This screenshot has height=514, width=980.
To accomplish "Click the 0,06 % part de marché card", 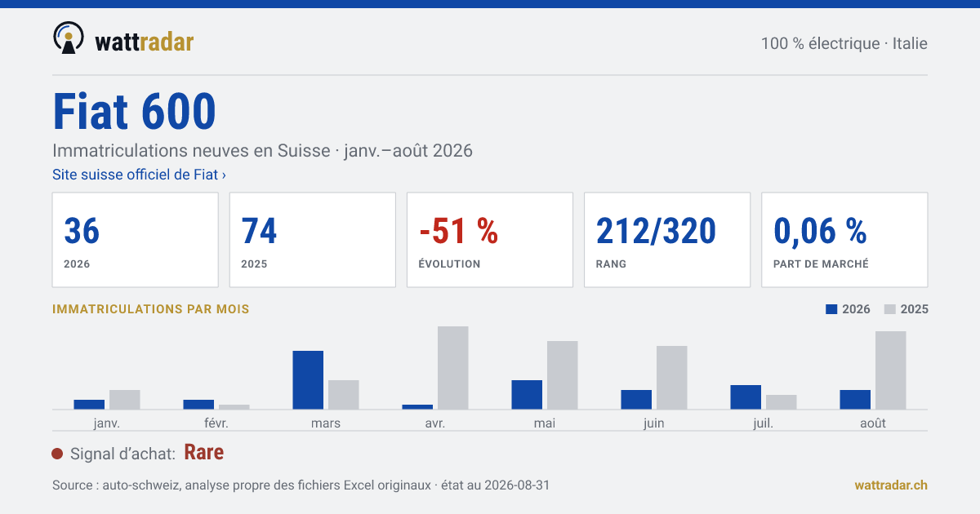I will 844,240.
